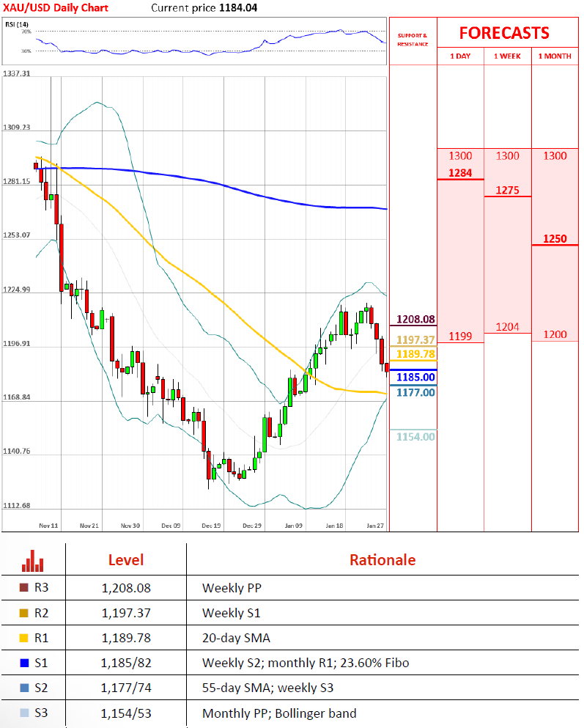Click the 1154.00 support level label
This screenshot has height=728, width=584.
coord(415,437)
